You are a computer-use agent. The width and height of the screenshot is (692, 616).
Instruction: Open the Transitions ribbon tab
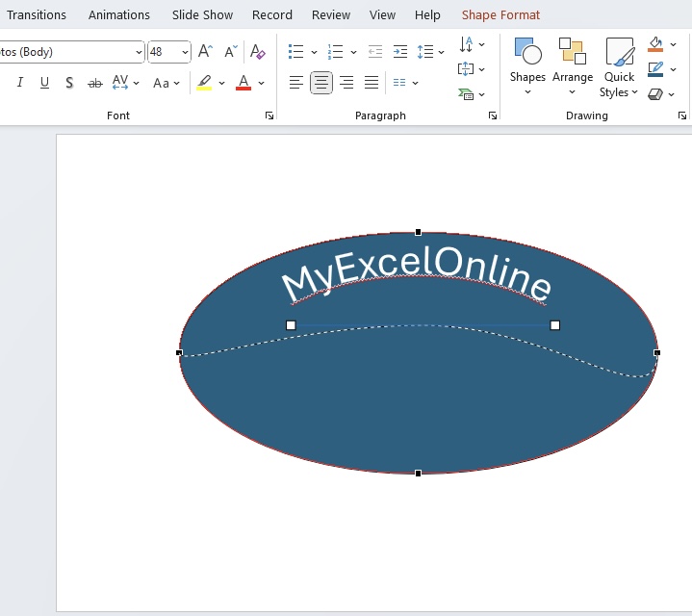coord(37,15)
